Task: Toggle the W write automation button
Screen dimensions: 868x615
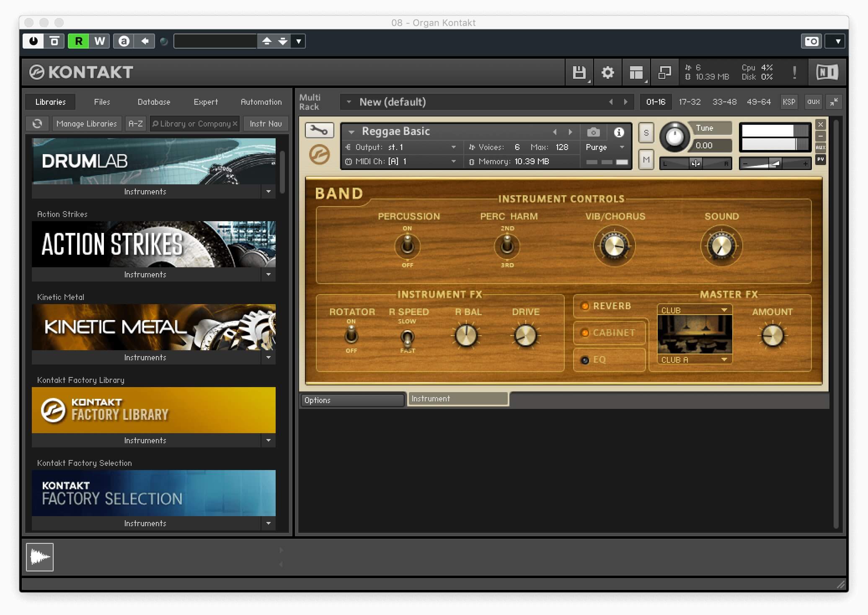Action: click(x=99, y=41)
